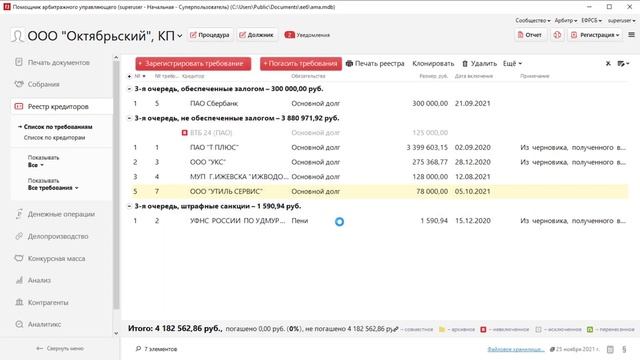
Task: Sort by Размер, руб. column header
Action: pos(433,76)
